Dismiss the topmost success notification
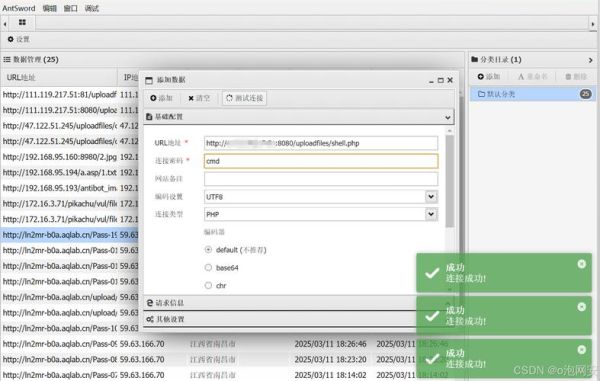This screenshot has width=600, height=381. pyautogui.click(x=581, y=264)
